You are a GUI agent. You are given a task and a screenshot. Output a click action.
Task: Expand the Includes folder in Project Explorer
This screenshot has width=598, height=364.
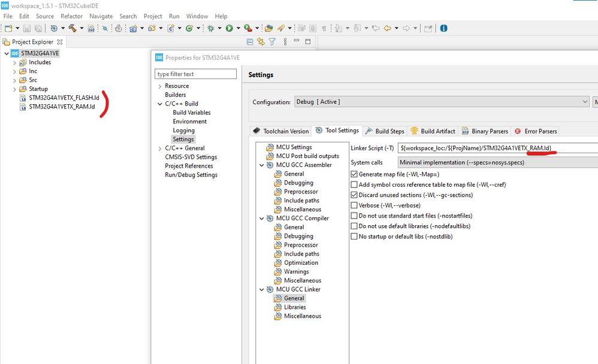coord(14,62)
